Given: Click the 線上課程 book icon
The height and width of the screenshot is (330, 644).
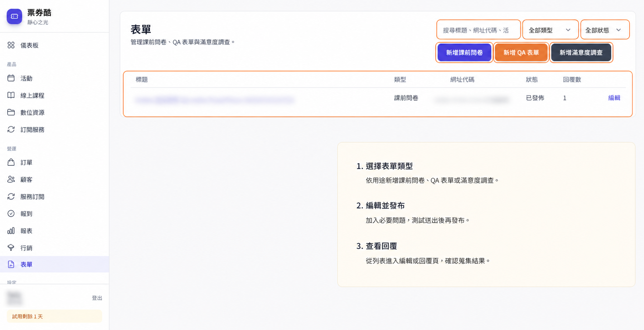Looking at the screenshot, I should coord(11,95).
